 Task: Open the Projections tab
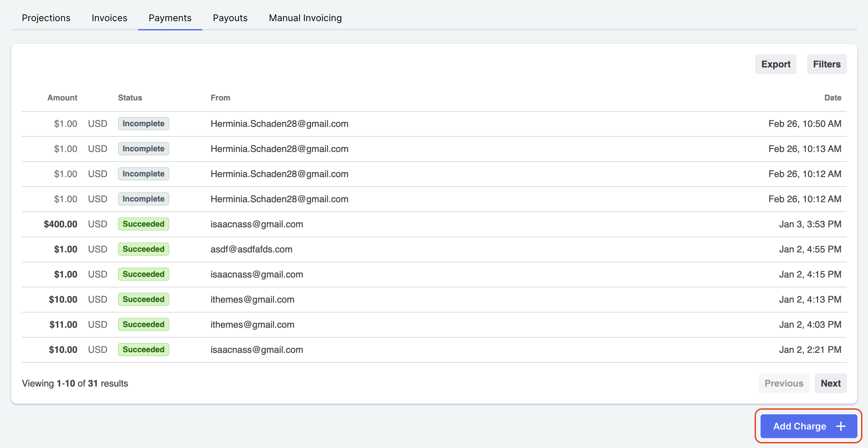46,18
